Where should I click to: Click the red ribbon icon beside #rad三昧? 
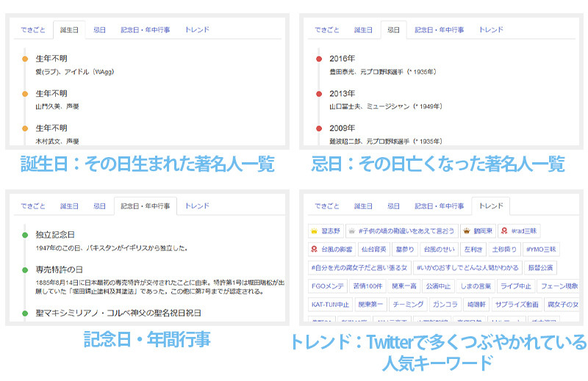point(504,231)
